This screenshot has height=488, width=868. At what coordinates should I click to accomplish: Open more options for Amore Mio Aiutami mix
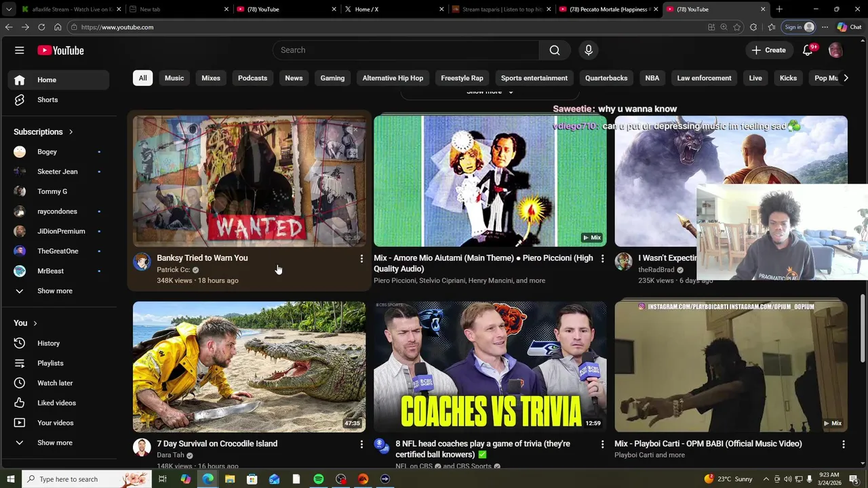click(602, 258)
